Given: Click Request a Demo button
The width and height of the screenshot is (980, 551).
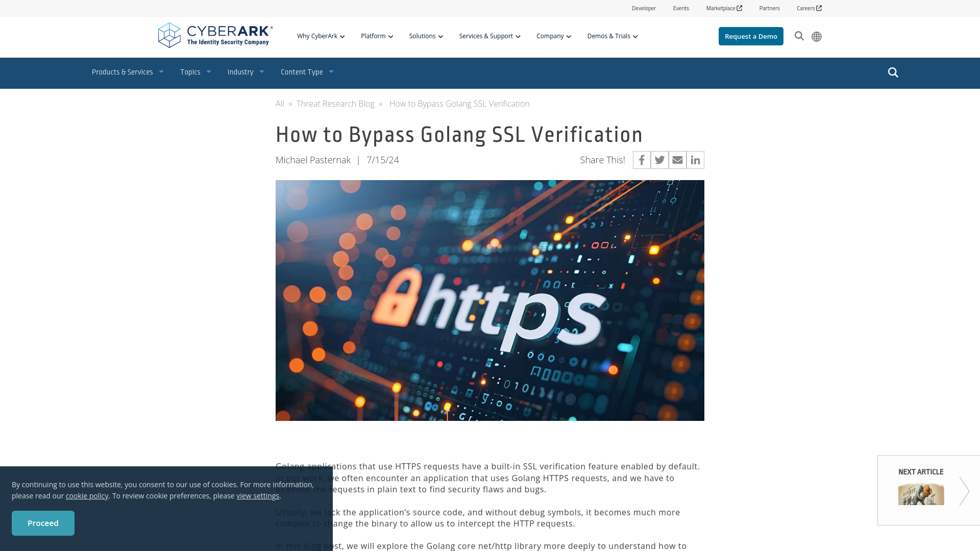Looking at the screenshot, I should tap(750, 36).
